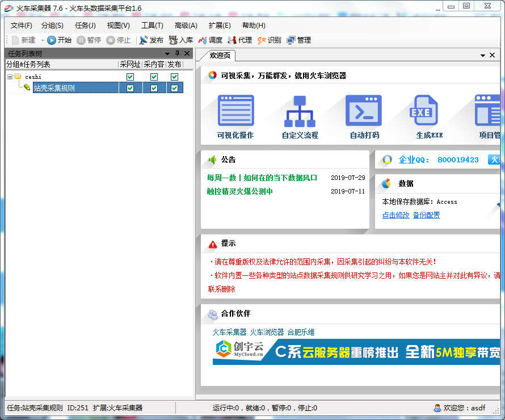Image resolution: width=505 pixels, height=420 pixels.
Task: Close the 任务列表树 panel
Action: coord(187,53)
